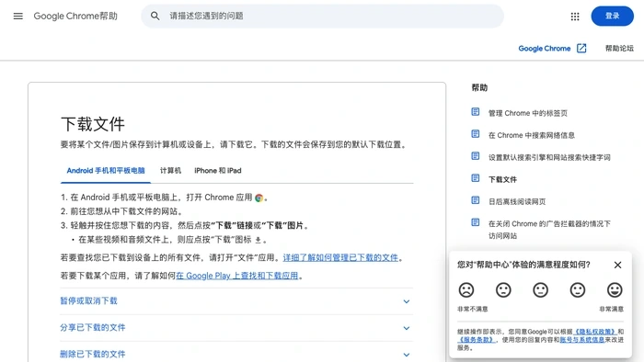Switch to the iPhone 和 iPad tab
Image resolution: width=644 pixels, height=362 pixels.
218,171
